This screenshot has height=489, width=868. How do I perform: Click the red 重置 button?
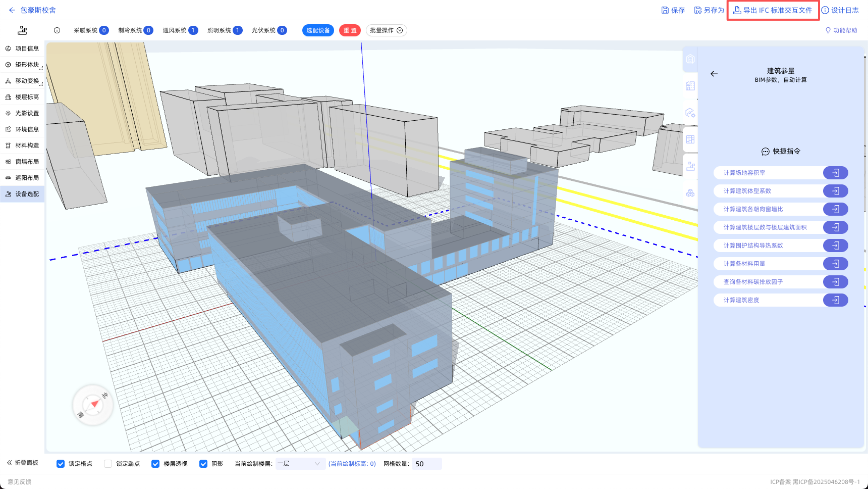[350, 30]
